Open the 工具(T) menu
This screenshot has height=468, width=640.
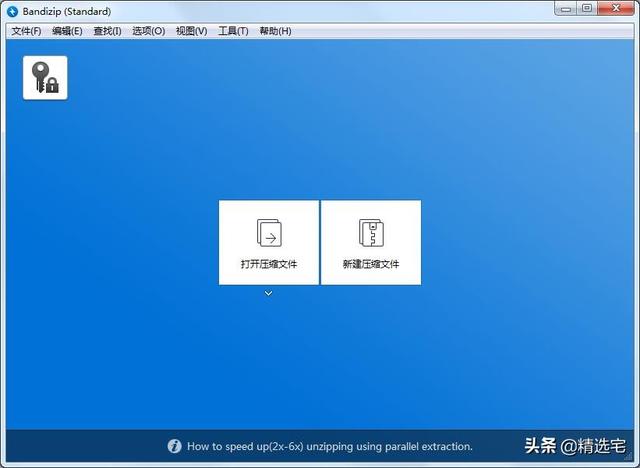point(233,31)
